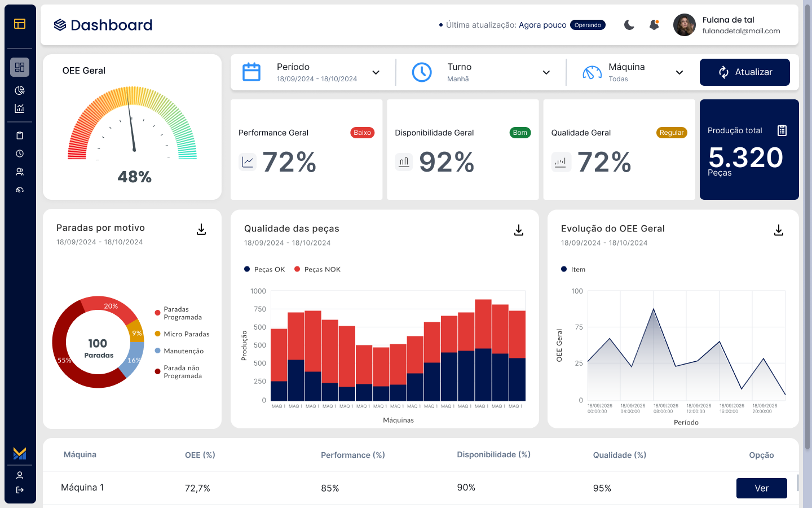The height and width of the screenshot is (508, 812).
Task: Sort by the Qualidade (%) column header
Action: tap(620, 455)
